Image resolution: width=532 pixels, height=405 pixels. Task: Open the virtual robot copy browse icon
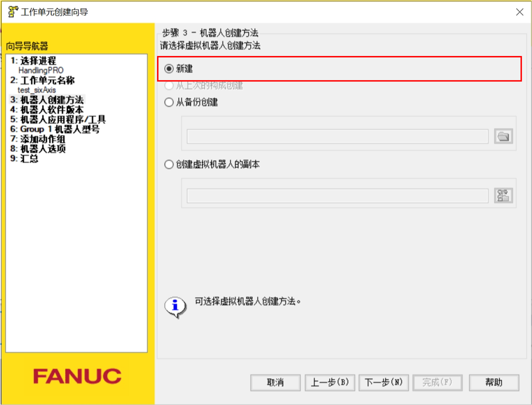(x=503, y=195)
